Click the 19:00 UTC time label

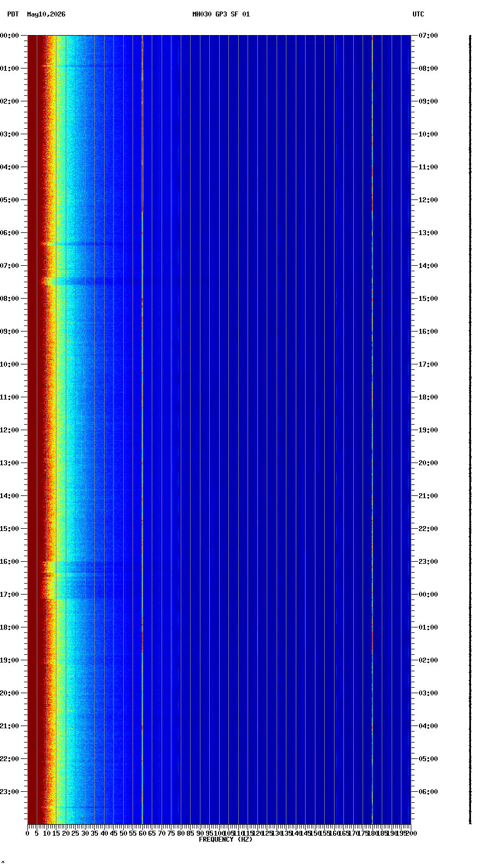pos(428,430)
